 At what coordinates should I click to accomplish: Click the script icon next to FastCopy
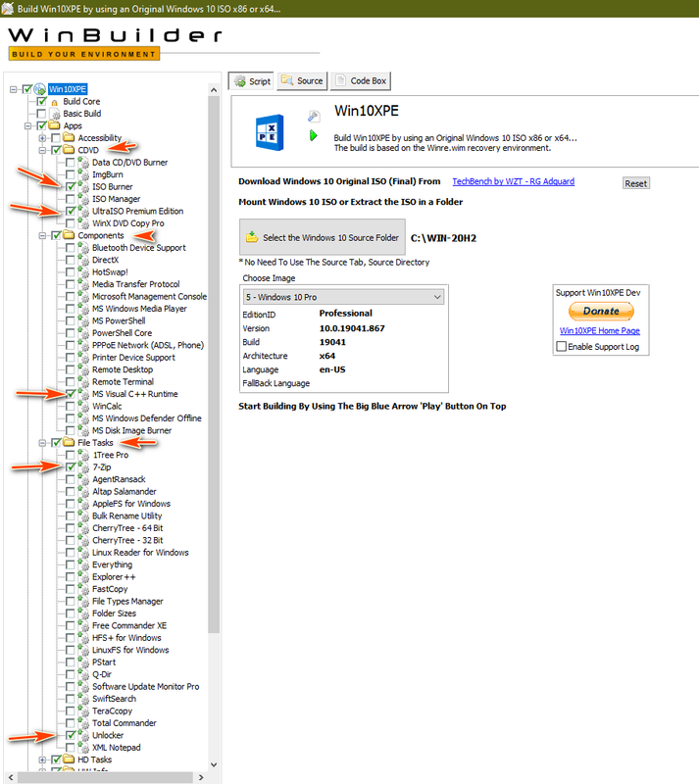tap(83, 589)
